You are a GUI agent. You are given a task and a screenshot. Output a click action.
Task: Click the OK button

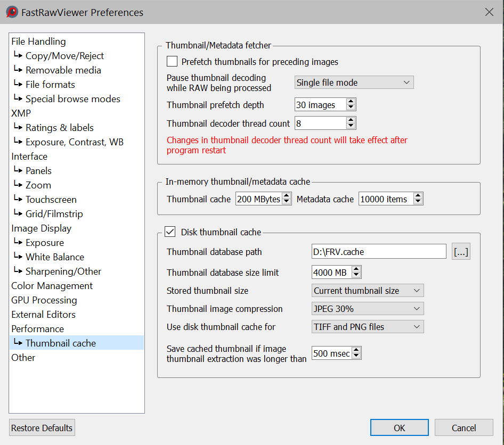point(399,428)
